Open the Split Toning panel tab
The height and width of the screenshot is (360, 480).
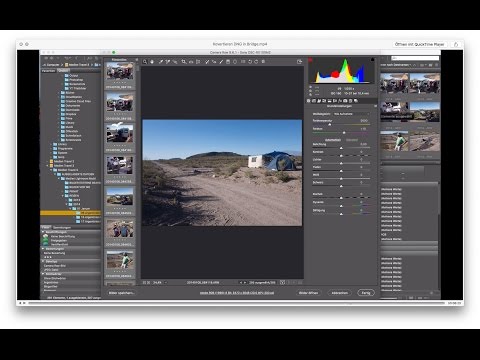(330, 101)
